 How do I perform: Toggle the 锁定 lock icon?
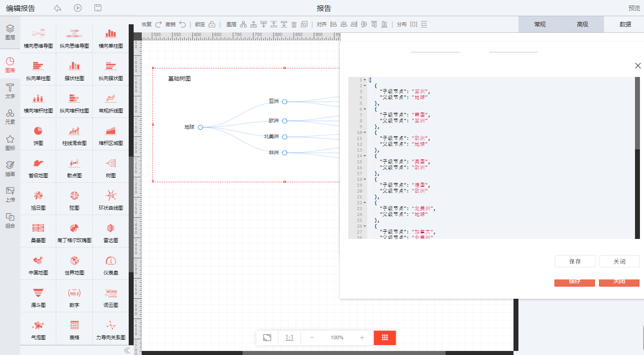212,24
